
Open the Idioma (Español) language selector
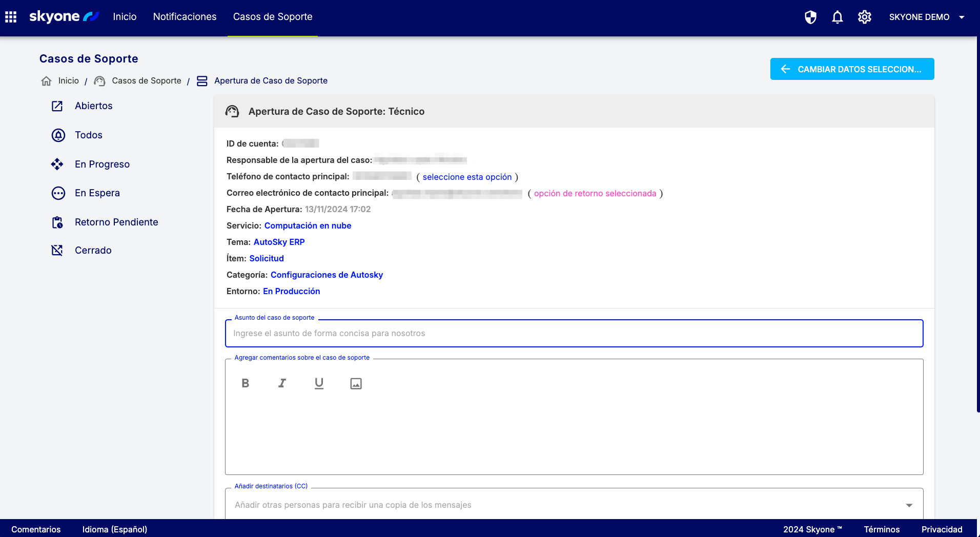click(115, 529)
